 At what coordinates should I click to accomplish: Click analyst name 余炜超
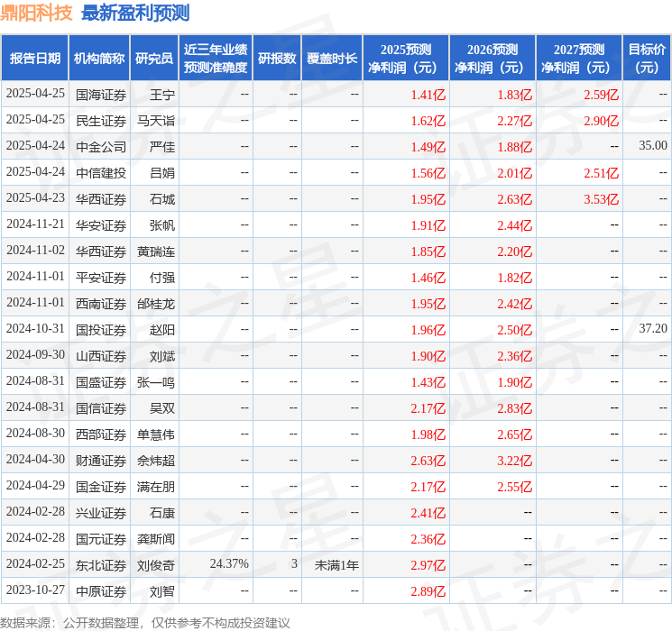pos(155,461)
